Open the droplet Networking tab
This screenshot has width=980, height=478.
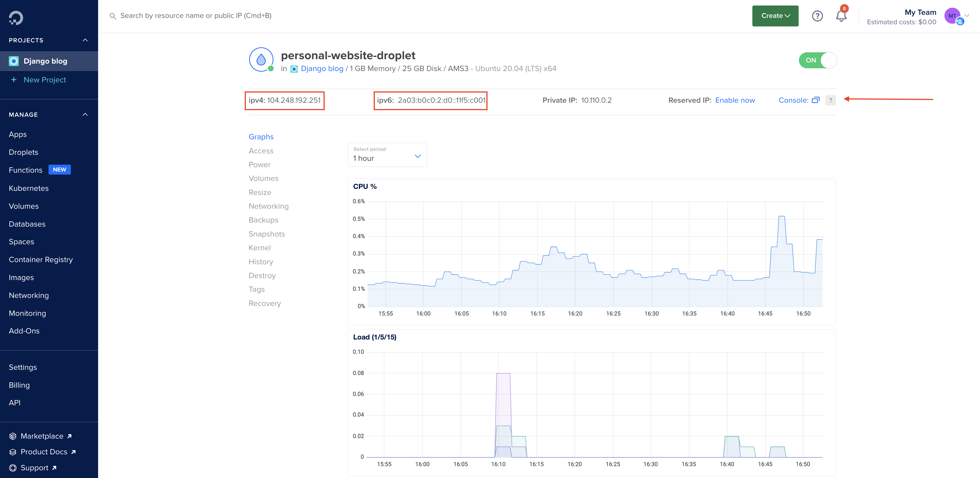(268, 206)
